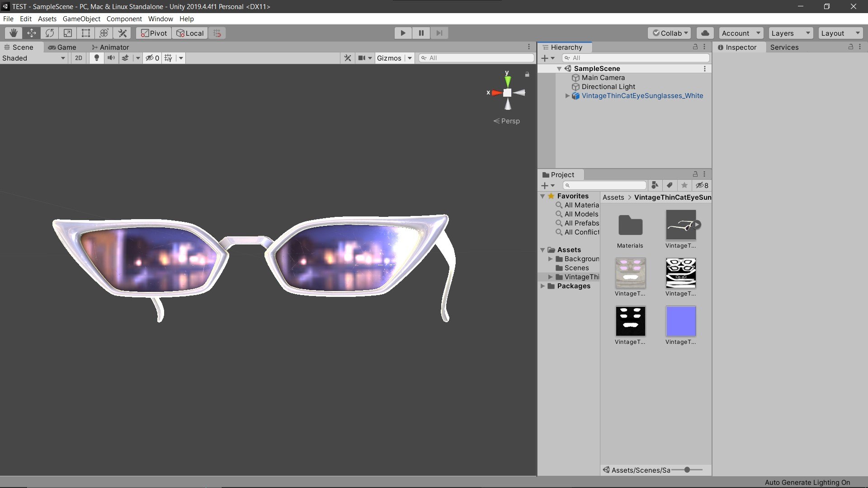
Task: Click the Hierarchy create plus button
Action: pos(547,58)
